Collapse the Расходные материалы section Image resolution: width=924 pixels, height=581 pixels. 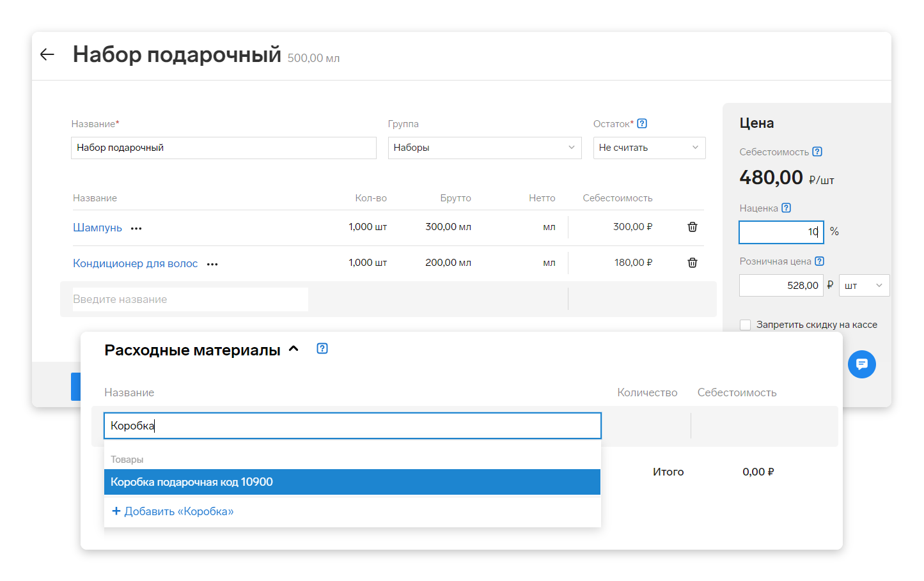tap(294, 349)
